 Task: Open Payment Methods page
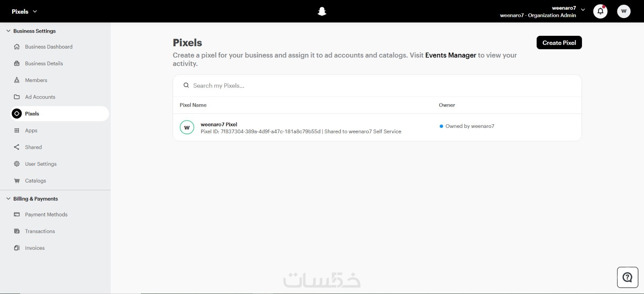point(46,214)
